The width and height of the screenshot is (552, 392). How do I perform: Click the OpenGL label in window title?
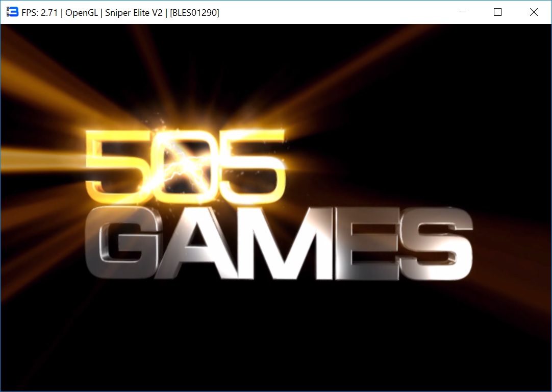click(x=81, y=13)
